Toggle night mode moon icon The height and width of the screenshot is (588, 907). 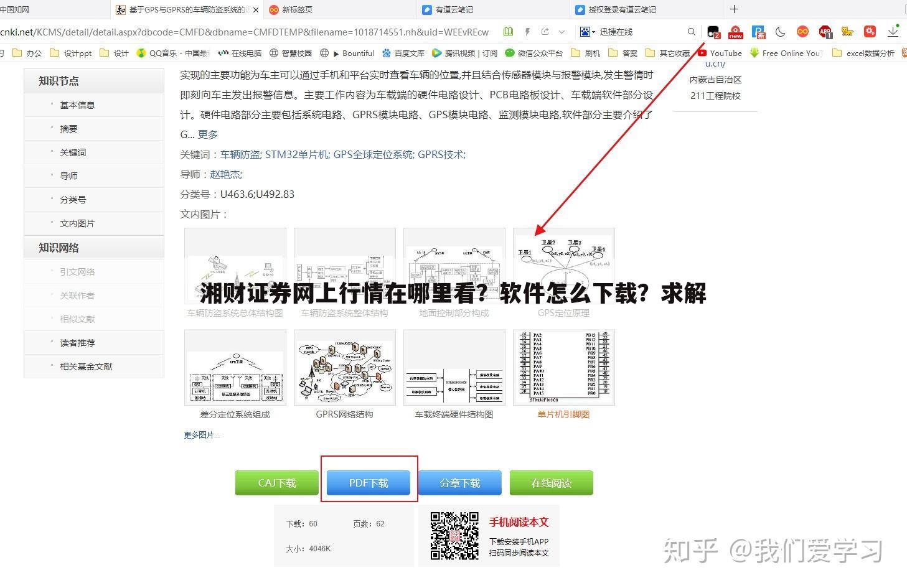coord(780,32)
